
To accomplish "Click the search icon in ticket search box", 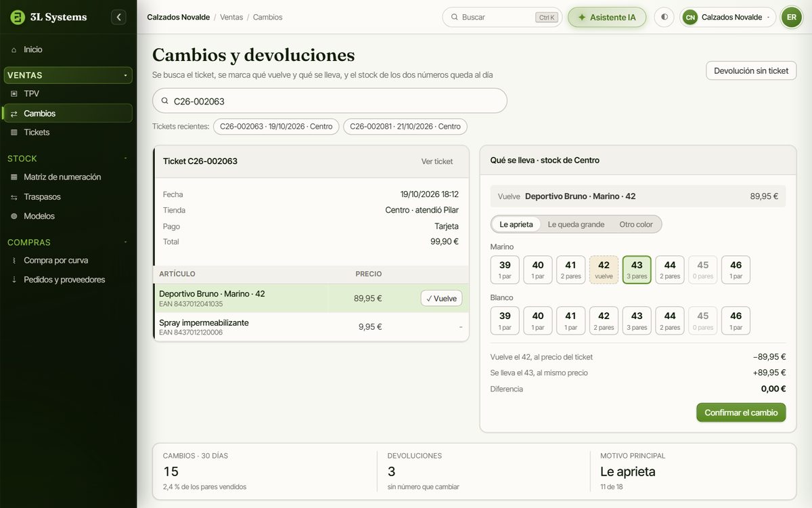I will [x=164, y=101].
